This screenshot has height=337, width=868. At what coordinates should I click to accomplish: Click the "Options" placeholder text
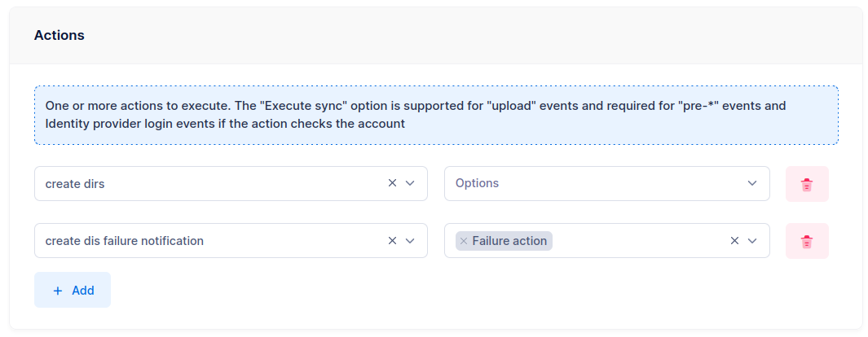477,184
